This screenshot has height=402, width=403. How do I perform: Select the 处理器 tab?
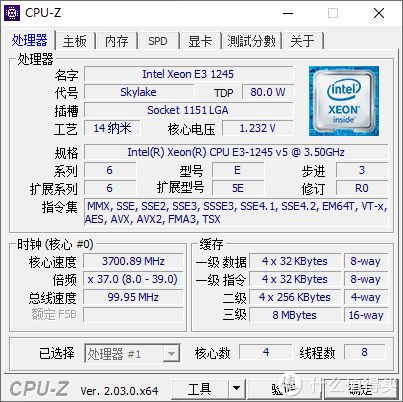pos(29,40)
